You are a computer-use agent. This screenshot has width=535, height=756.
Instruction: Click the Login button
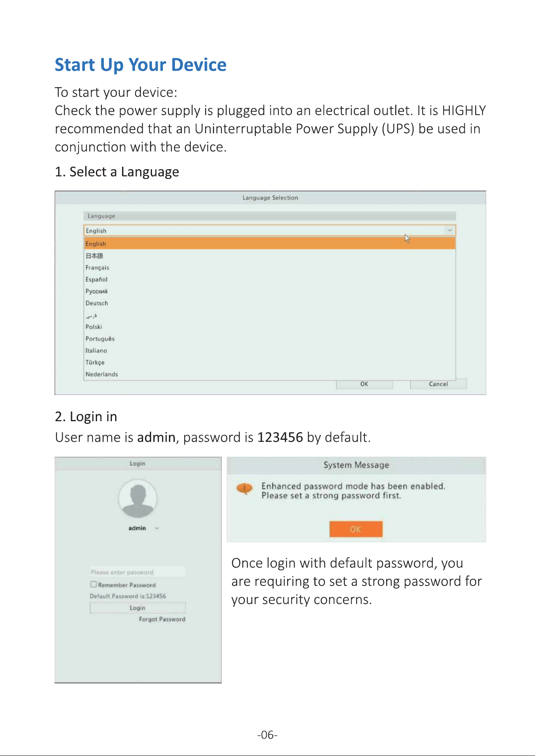(137, 608)
